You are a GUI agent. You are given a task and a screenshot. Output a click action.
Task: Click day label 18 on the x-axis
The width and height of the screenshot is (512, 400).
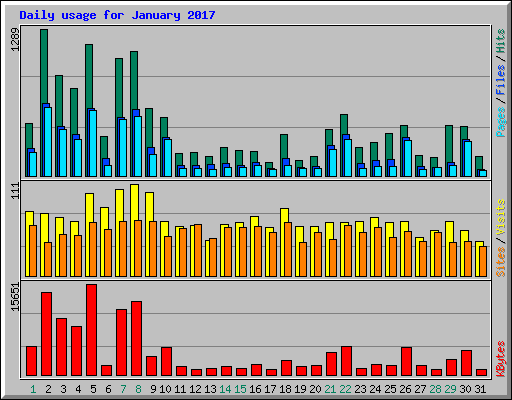coord(285,389)
